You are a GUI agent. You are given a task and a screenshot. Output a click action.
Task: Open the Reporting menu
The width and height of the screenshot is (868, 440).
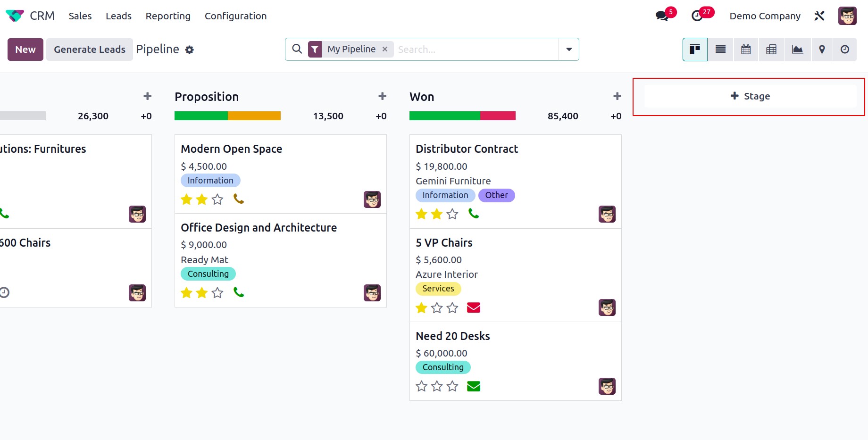pyautogui.click(x=168, y=16)
